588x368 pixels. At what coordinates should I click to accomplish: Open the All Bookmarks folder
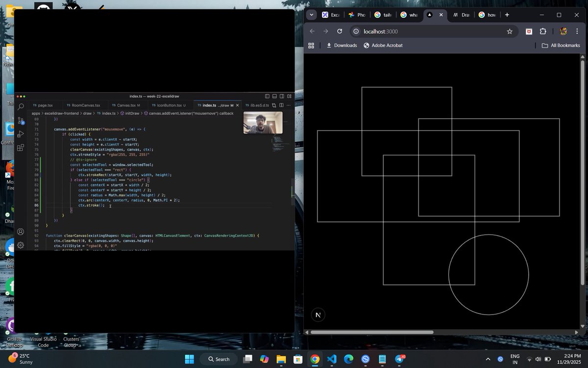[561, 45]
